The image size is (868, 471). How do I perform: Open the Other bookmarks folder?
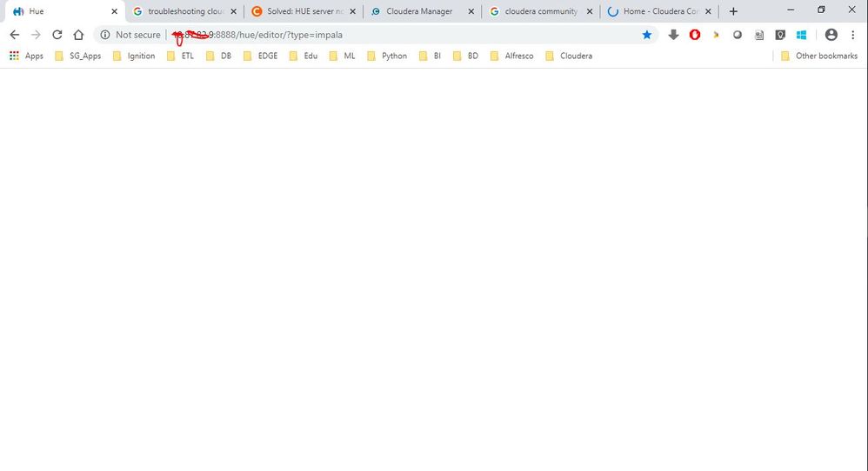coord(818,56)
